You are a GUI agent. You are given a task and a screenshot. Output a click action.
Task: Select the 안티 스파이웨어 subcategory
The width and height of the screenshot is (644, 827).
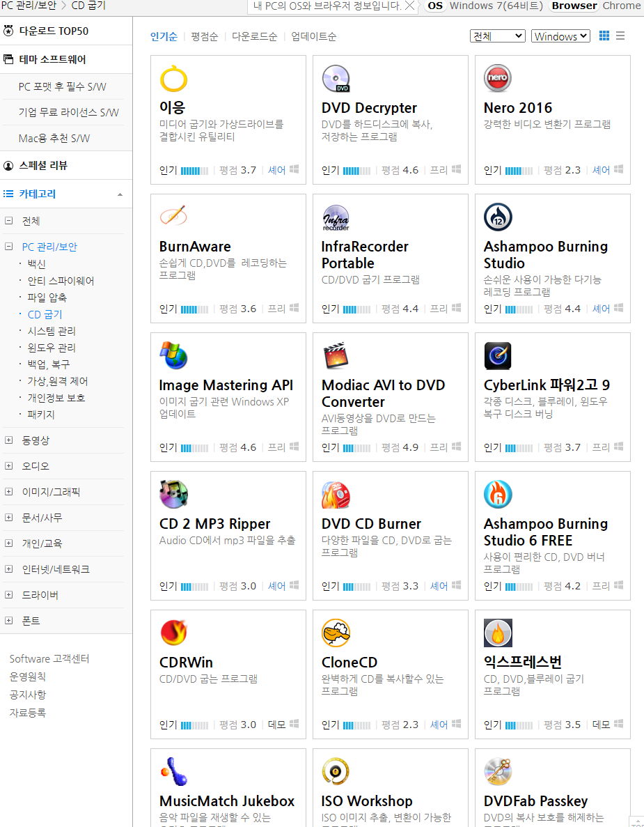coord(61,281)
